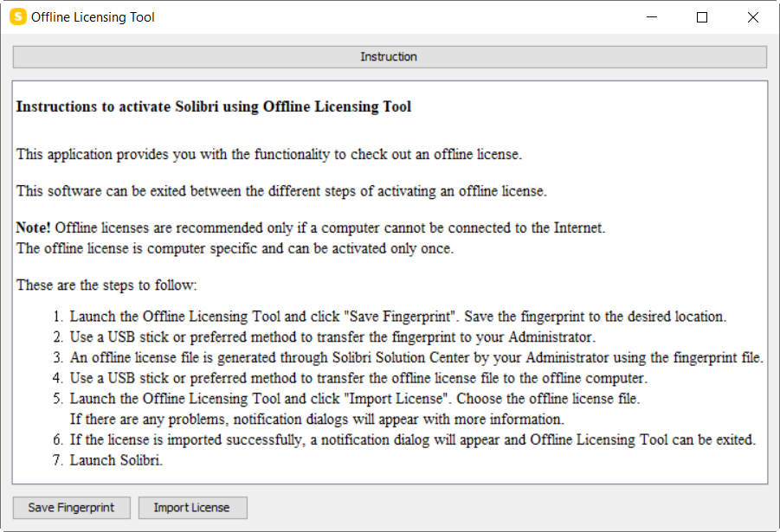Click the line "This software can be exited between"
This screenshot has height=532, width=780.
click(281, 191)
